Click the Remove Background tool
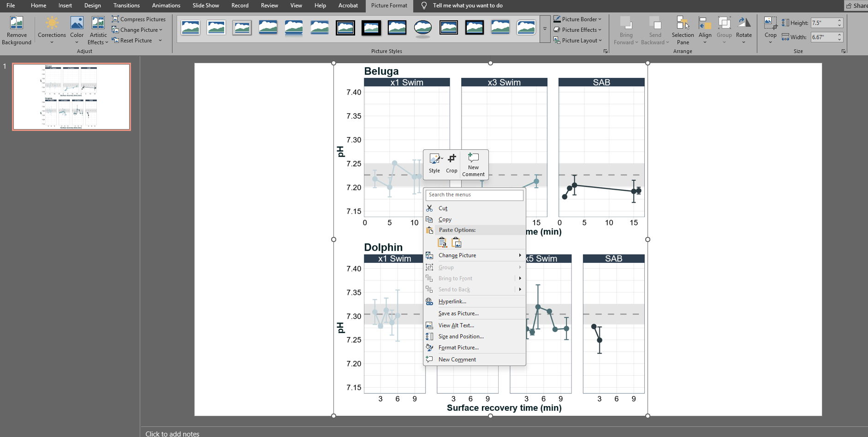Image resolution: width=868 pixels, height=437 pixels. tap(16, 30)
